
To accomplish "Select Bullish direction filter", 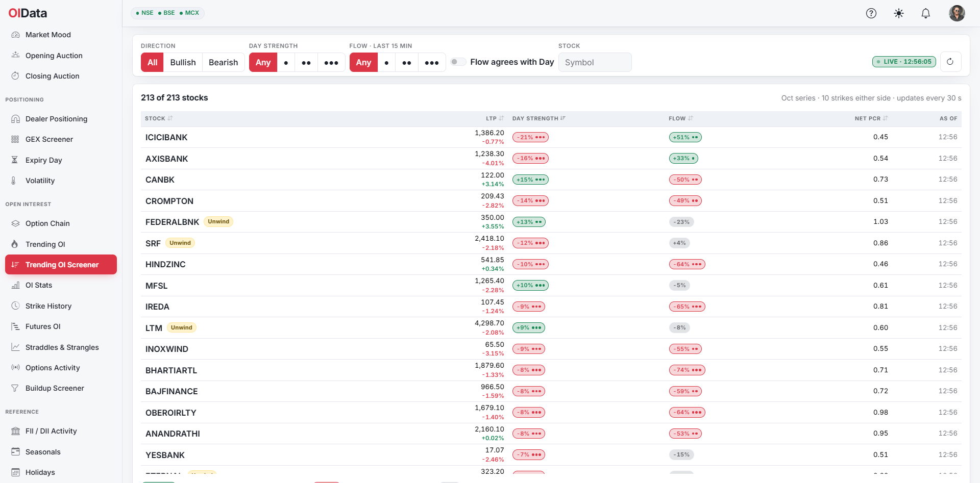I will point(183,62).
